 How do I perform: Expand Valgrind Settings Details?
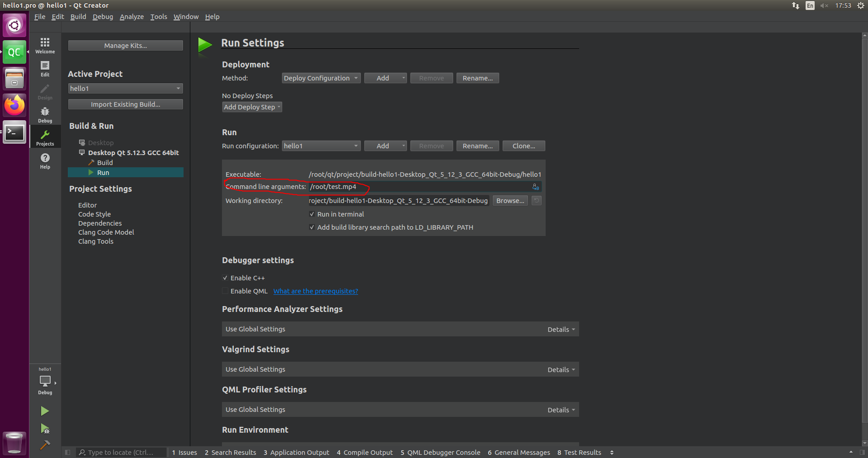coord(561,370)
